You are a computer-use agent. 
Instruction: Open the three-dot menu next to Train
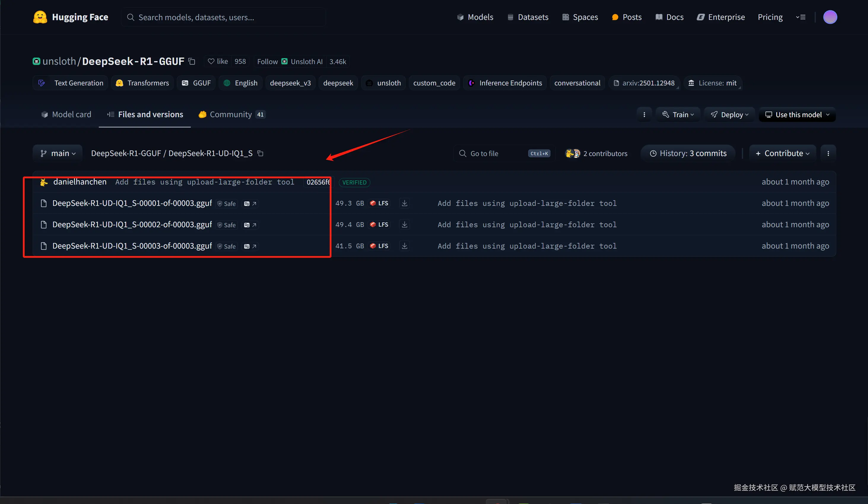[644, 115]
